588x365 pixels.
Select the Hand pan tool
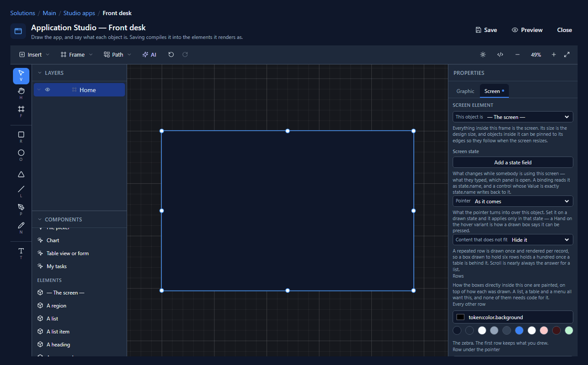point(21,93)
